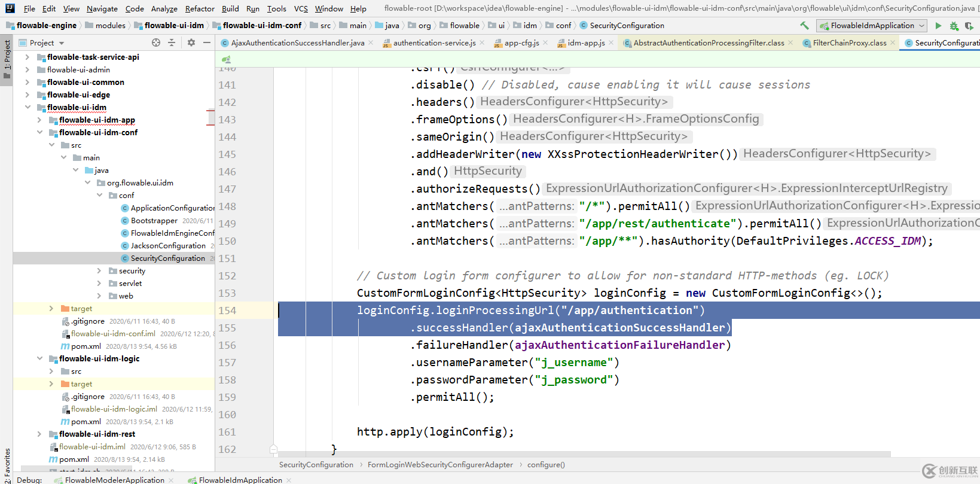Select SecurityConfiguration in the project tree

tap(163, 258)
